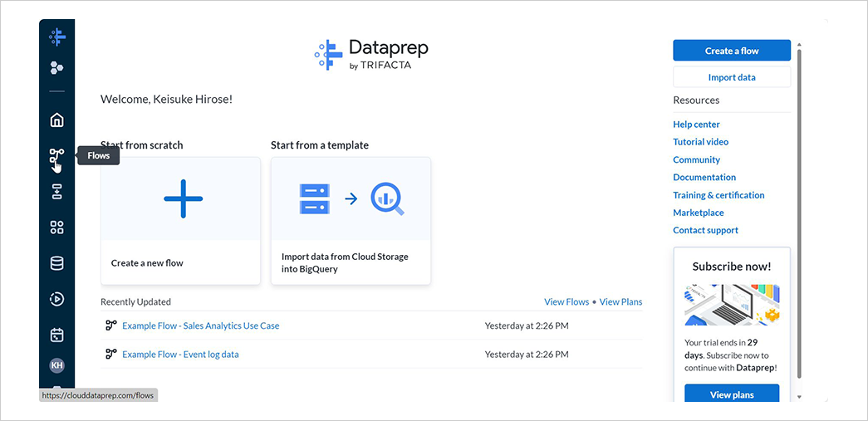This screenshot has width=868, height=421.
Task: Click the Start from a template heading
Action: click(320, 145)
